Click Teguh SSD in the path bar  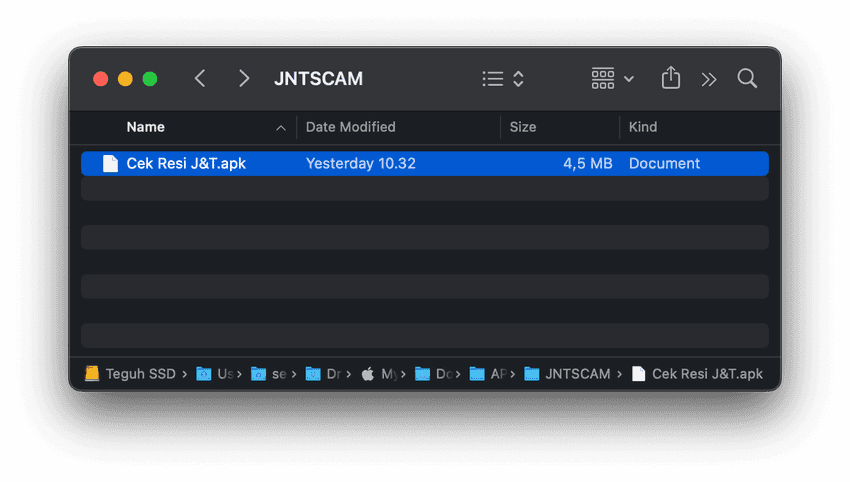coord(130,374)
